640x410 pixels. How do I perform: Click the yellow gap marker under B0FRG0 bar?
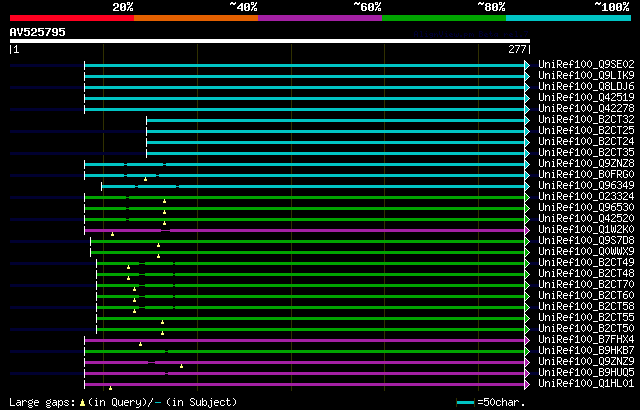click(x=145, y=179)
